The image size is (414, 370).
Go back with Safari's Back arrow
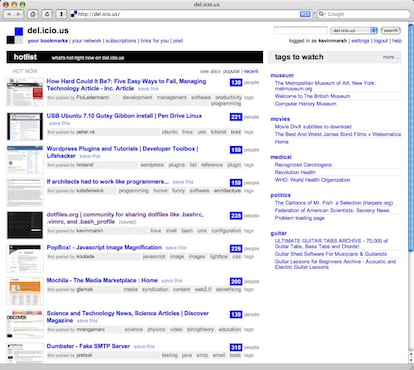[9, 14]
